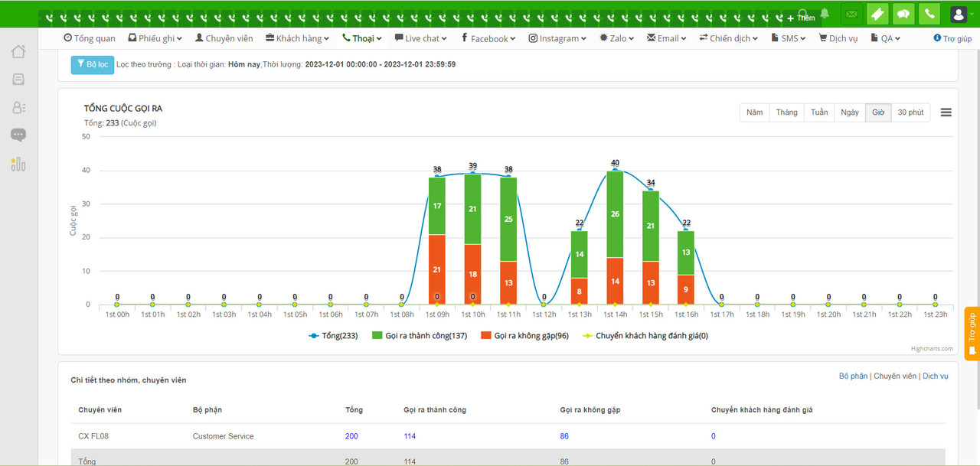The image size is (980, 466).
Task: Click the line point labeled 40 at 14h
Action: click(616, 170)
